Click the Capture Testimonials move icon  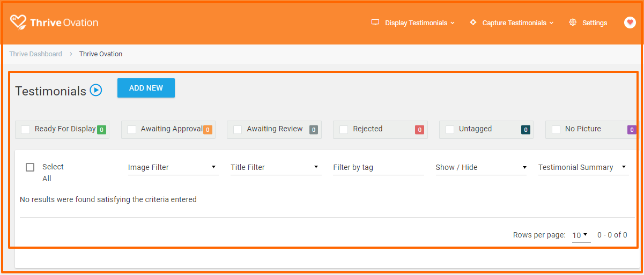tap(473, 23)
